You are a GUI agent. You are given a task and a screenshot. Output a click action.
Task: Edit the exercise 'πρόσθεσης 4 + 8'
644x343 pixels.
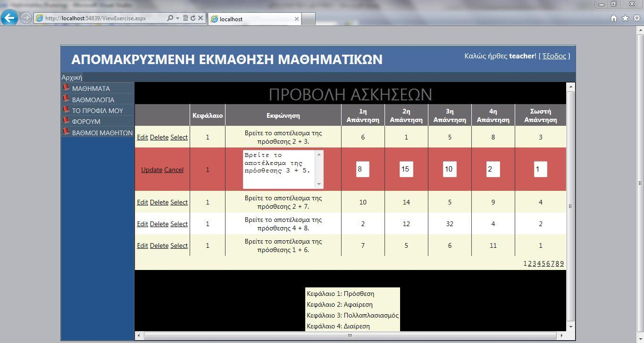(142, 224)
